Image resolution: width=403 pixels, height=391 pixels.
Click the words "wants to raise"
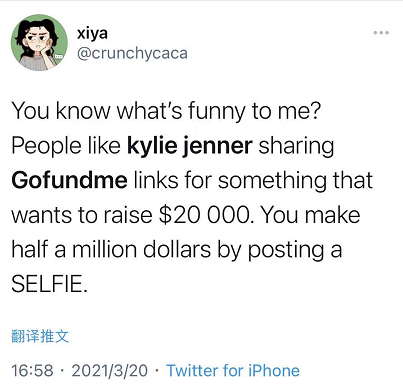coord(82,215)
